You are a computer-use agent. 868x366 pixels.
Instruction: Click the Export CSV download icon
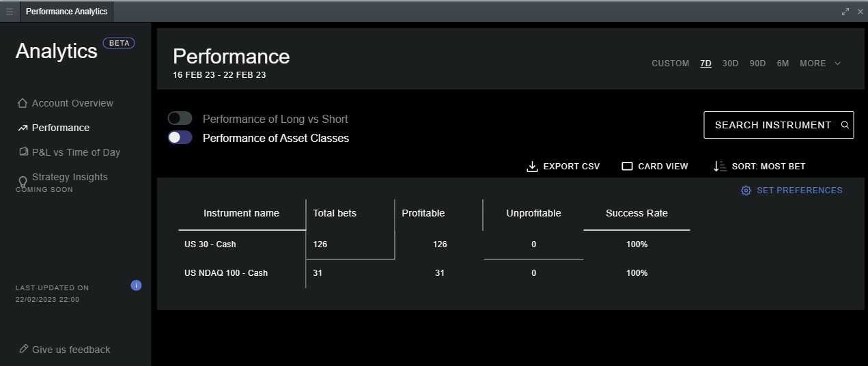click(533, 167)
